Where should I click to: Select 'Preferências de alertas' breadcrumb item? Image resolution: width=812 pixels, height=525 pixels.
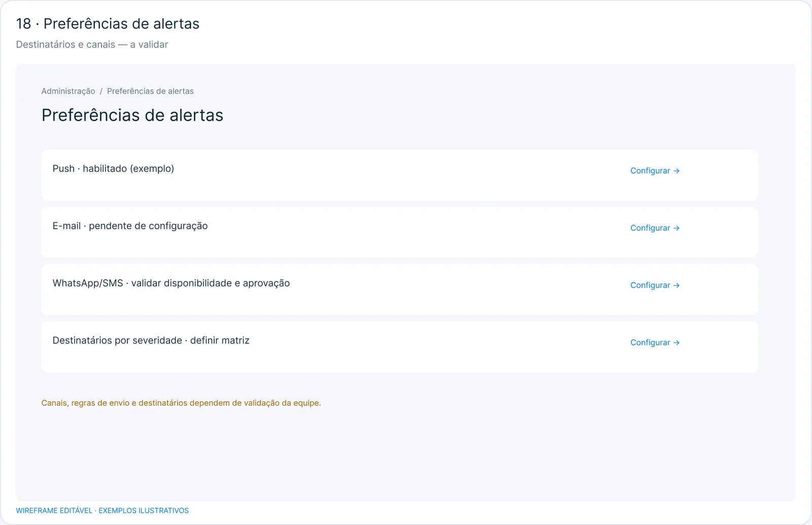click(150, 91)
